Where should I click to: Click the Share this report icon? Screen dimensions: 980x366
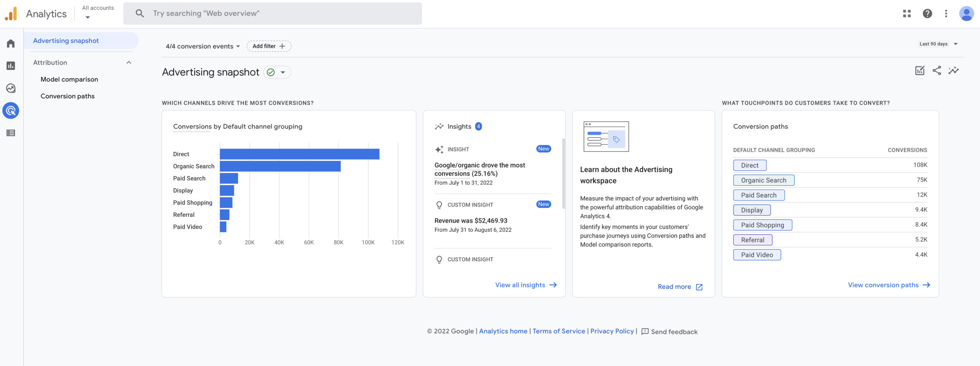point(937,70)
